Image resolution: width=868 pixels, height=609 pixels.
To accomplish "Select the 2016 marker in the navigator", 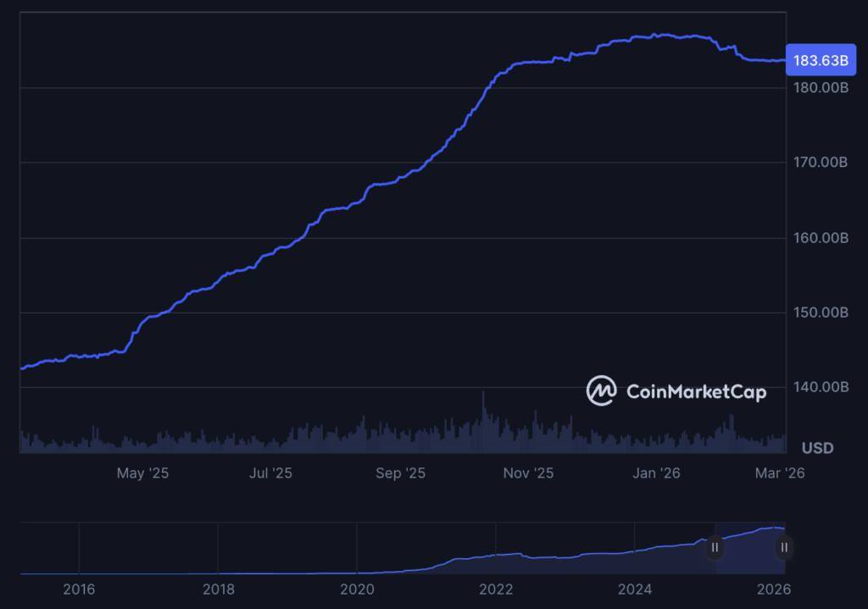I will 79,589.
